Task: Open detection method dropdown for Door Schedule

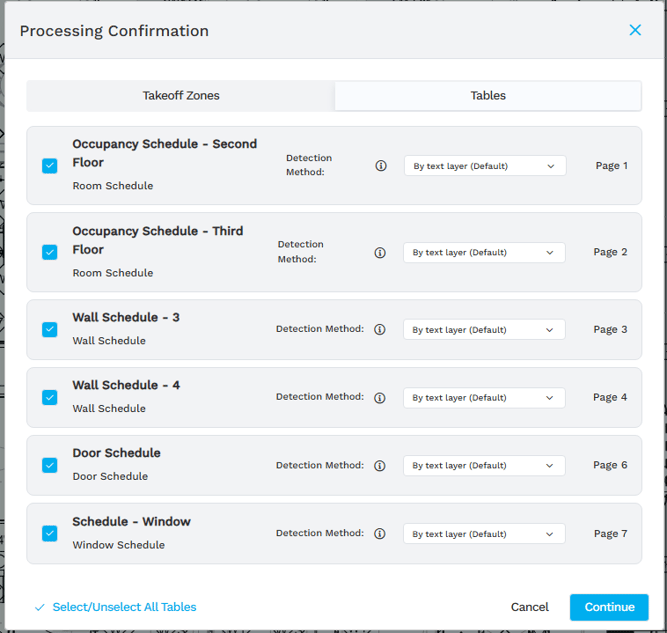Action: click(484, 465)
